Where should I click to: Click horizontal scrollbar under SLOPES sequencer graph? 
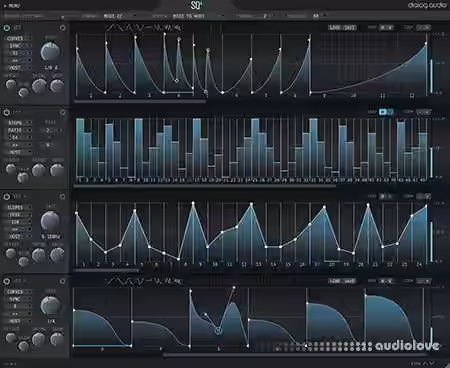click(x=107, y=270)
